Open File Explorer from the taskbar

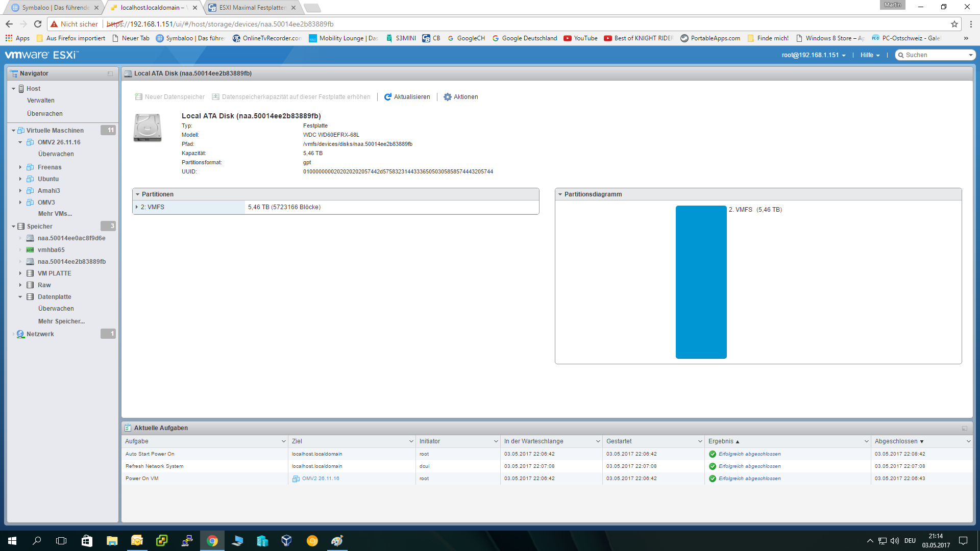pyautogui.click(x=112, y=540)
